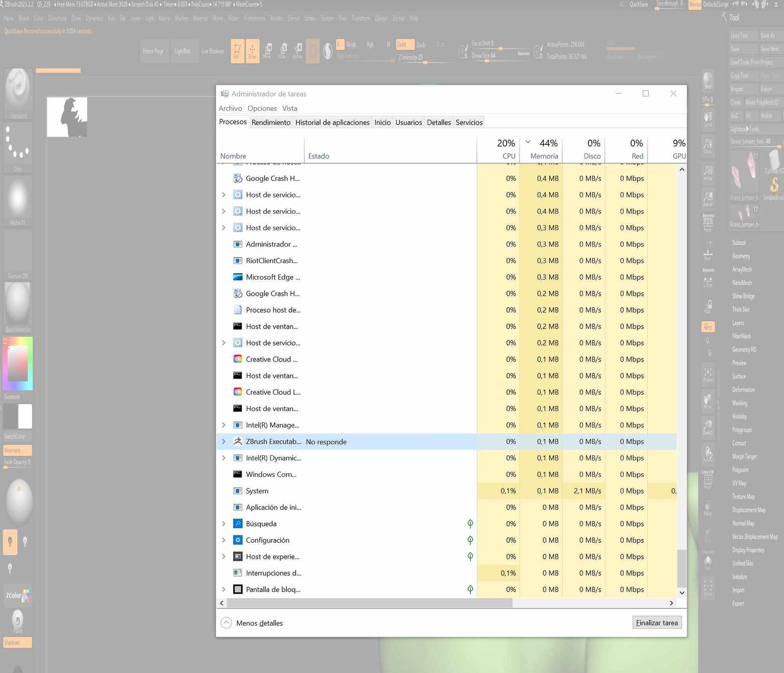Image resolution: width=784 pixels, height=673 pixels.
Task: Click the Configuración gear process icon
Action: pos(238,540)
